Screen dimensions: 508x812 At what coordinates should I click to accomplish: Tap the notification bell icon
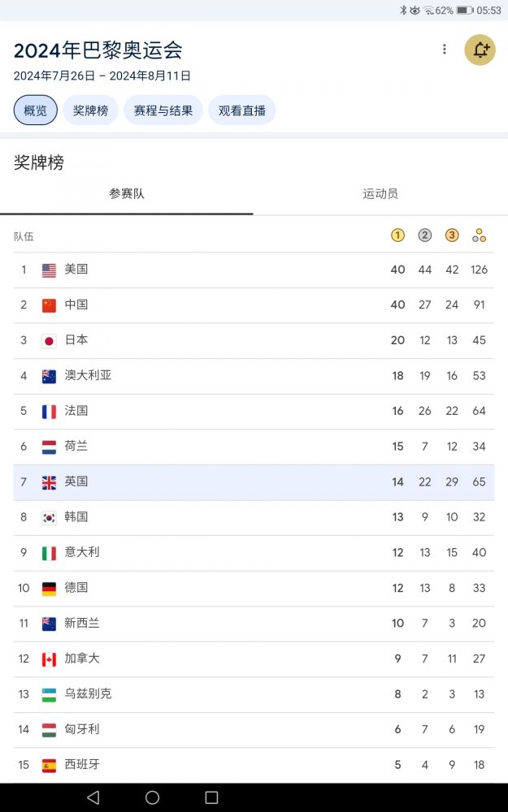click(480, 50)
